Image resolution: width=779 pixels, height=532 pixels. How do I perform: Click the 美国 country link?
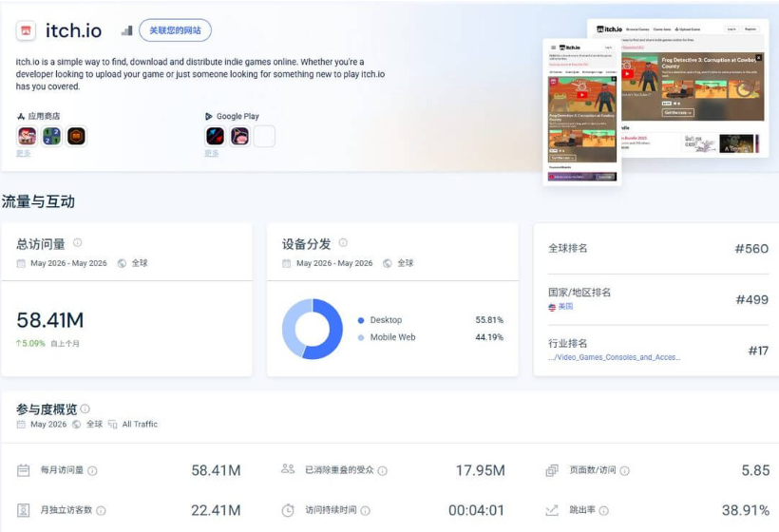pyautogui.click(x=565, y=307)
